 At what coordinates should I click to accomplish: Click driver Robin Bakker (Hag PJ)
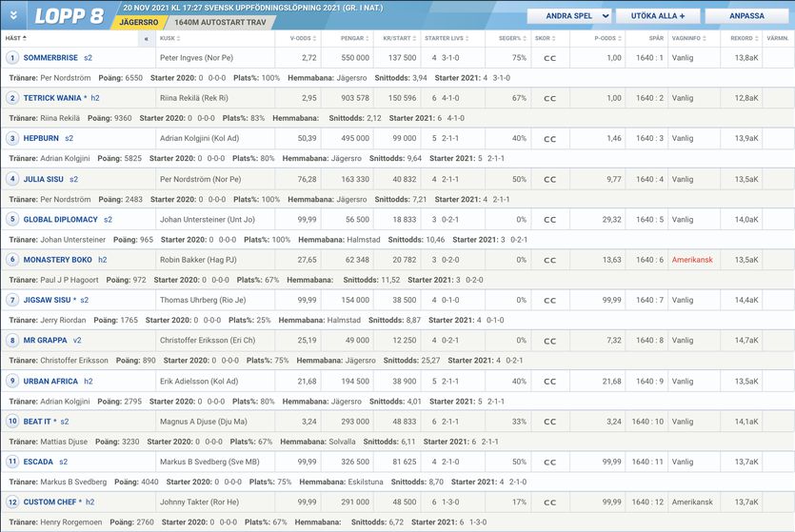pyautogui.click(x=198, y=260)
